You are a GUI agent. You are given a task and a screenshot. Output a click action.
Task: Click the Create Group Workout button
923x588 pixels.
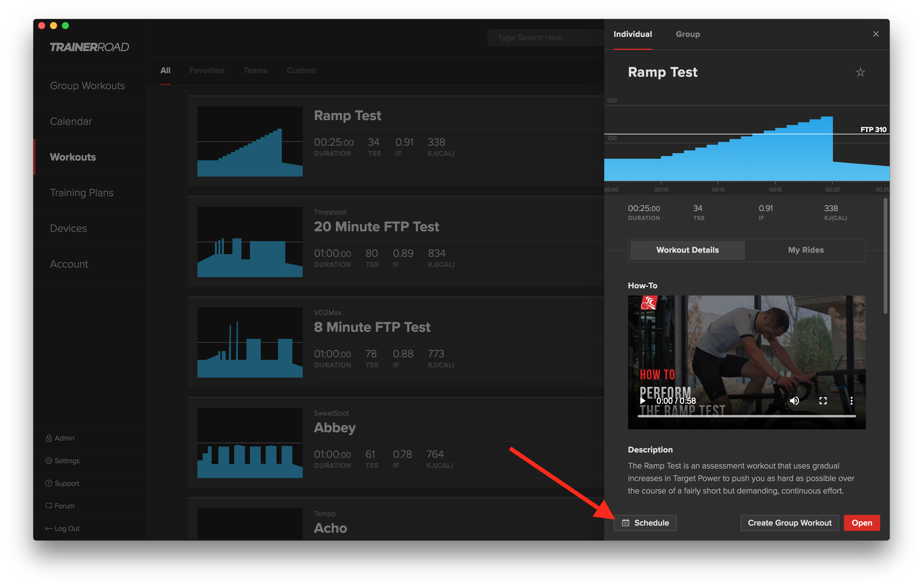[789, 523]
